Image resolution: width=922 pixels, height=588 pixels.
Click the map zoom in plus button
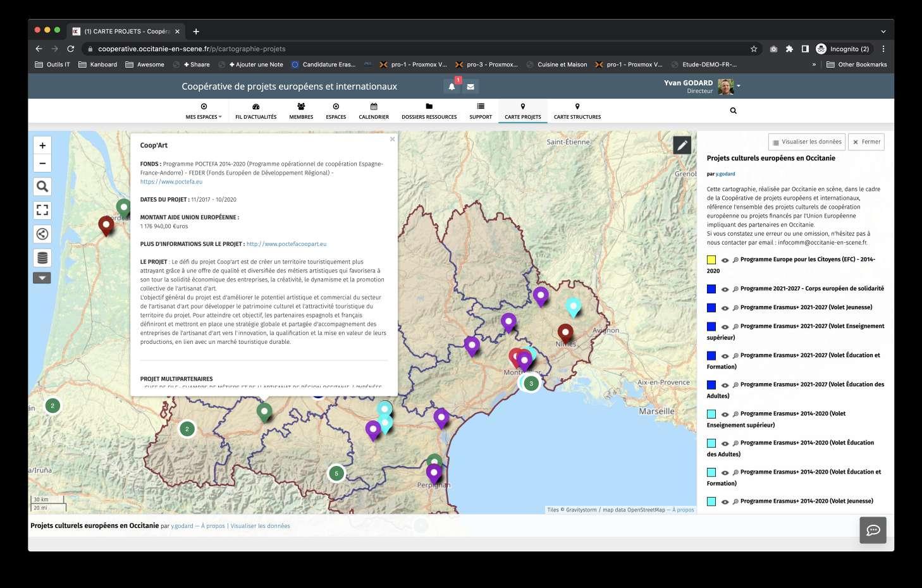pyautogui.click(x=42, y=145)
